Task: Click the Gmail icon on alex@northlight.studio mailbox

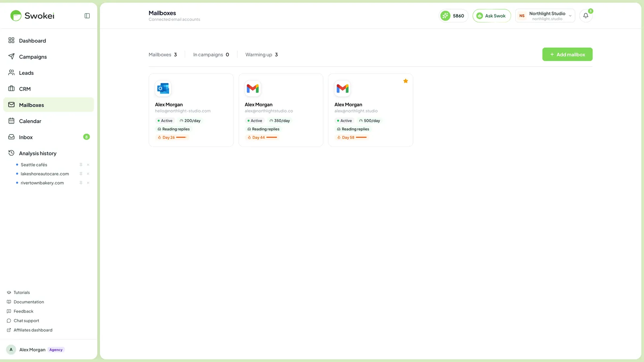Action: pos(343,88)
